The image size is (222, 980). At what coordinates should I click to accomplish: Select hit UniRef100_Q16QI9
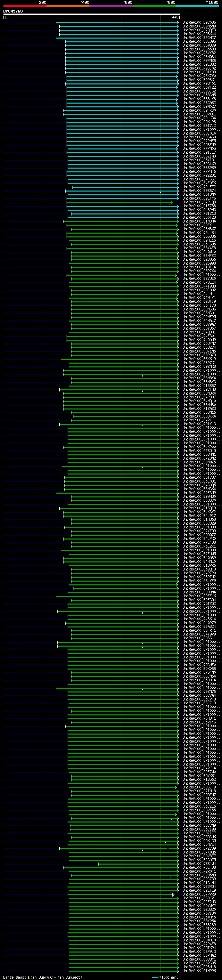point(199,508)
